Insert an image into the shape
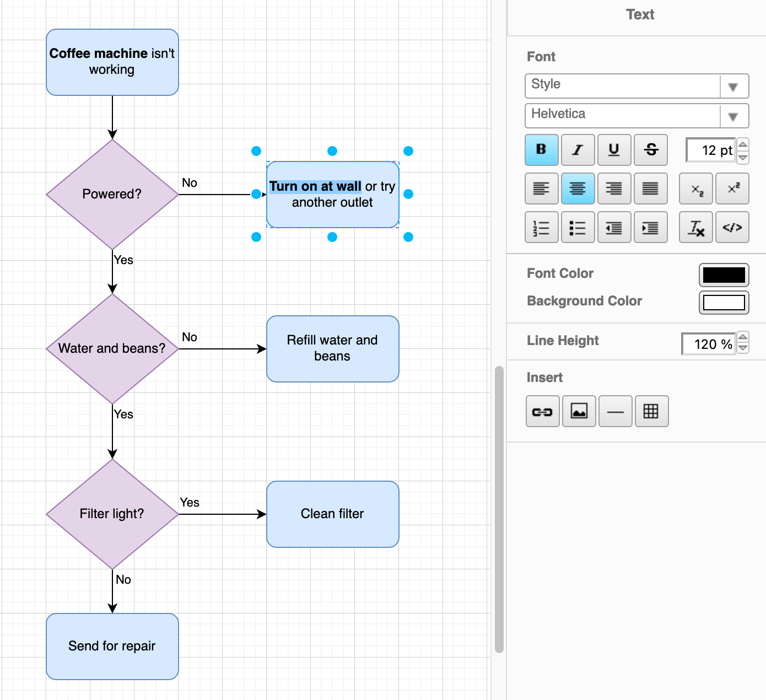This screenshot has height=700, width=766. coord(579,411)
